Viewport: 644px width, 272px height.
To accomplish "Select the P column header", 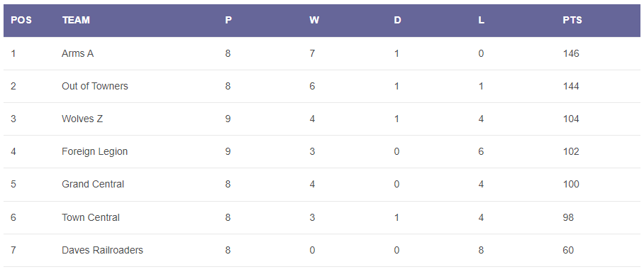I will 228,20.
